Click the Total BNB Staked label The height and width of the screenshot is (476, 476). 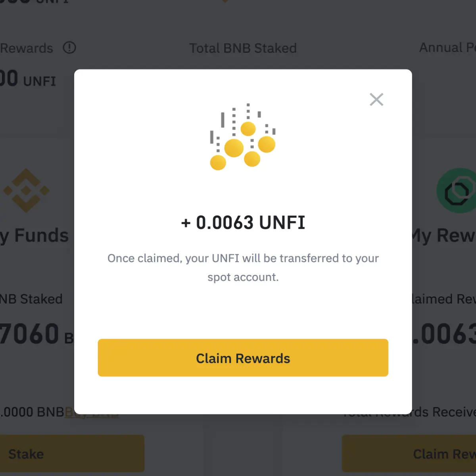point(243,48)
